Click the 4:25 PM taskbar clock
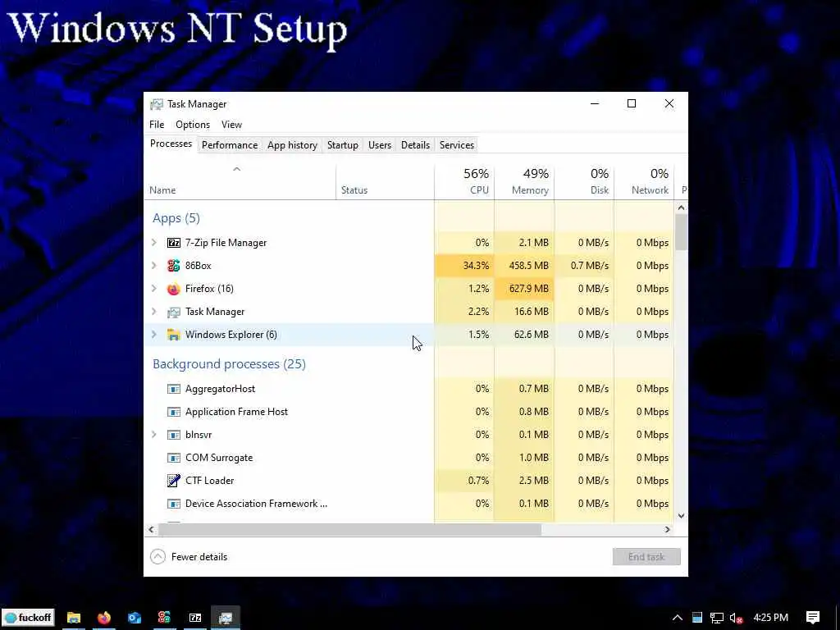Screen dimensions: 840x630 coord(771,618)
